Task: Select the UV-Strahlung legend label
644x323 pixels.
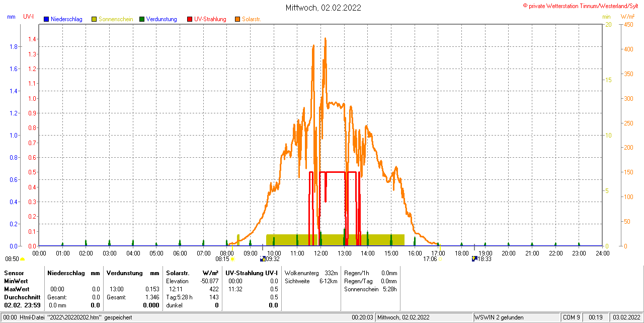Action: [211, 19]
